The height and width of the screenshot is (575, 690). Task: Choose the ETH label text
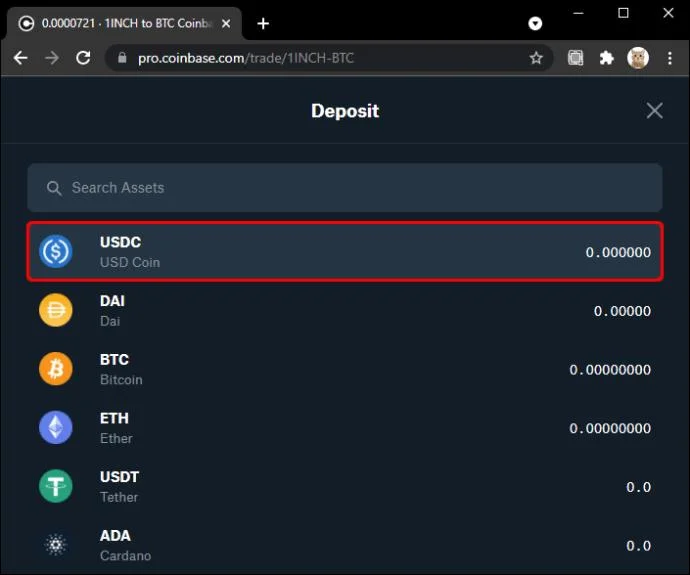tap(114, 418)
